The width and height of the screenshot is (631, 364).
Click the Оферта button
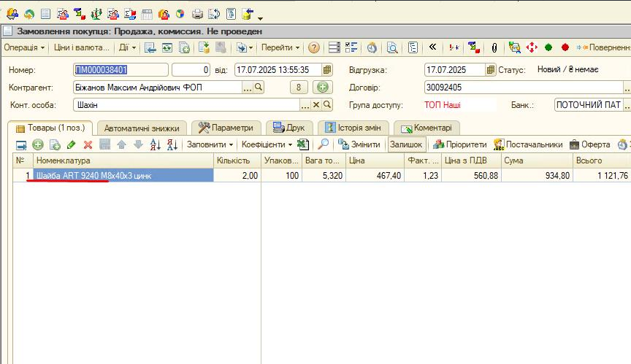tap(590, 144)
